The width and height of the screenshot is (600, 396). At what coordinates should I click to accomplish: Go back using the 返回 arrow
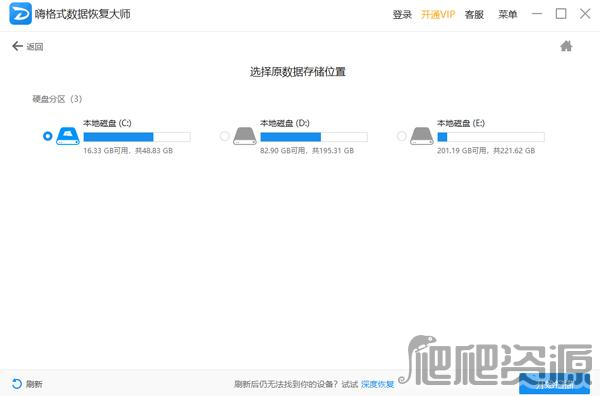(x=17, y=46)
